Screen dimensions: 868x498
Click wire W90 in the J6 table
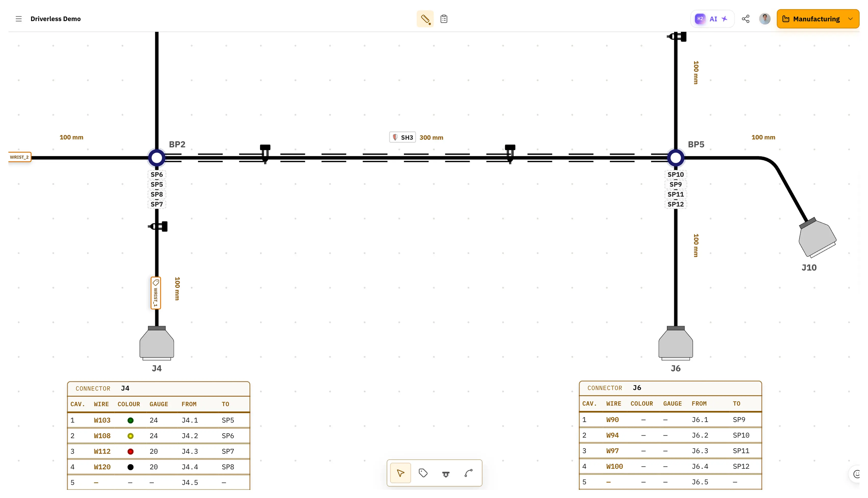click(x=612, y=420)
